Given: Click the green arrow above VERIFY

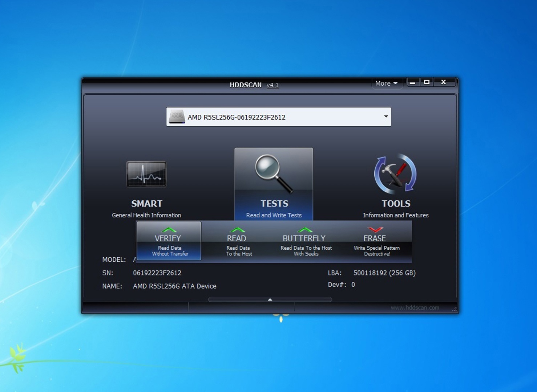Looking at the screenshot, I should pos(169,230).
